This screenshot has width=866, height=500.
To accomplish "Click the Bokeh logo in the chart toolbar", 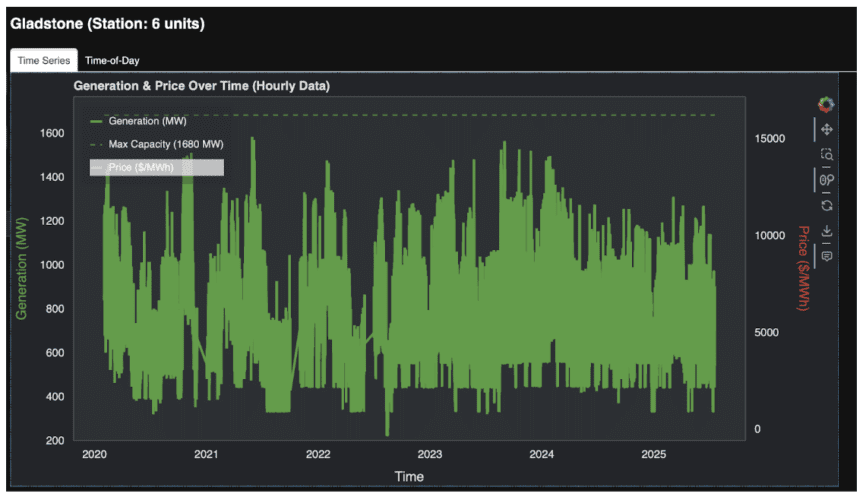I will point(826,104).
